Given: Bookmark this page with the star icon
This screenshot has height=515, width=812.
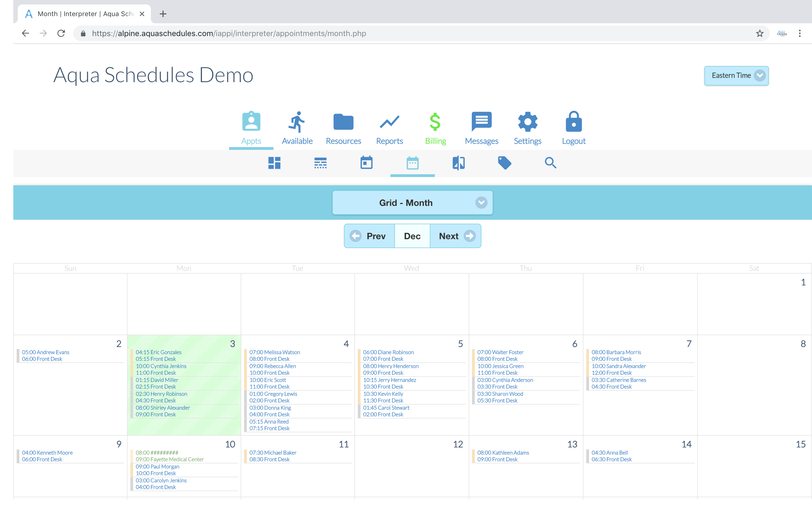Looking at the screenshot, I should 759,33.
